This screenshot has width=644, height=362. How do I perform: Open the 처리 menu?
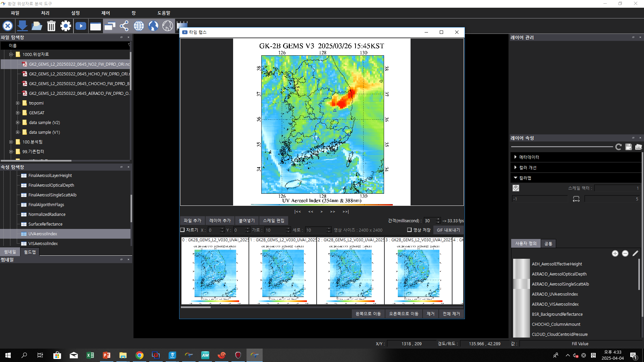[x=45, y=13]
